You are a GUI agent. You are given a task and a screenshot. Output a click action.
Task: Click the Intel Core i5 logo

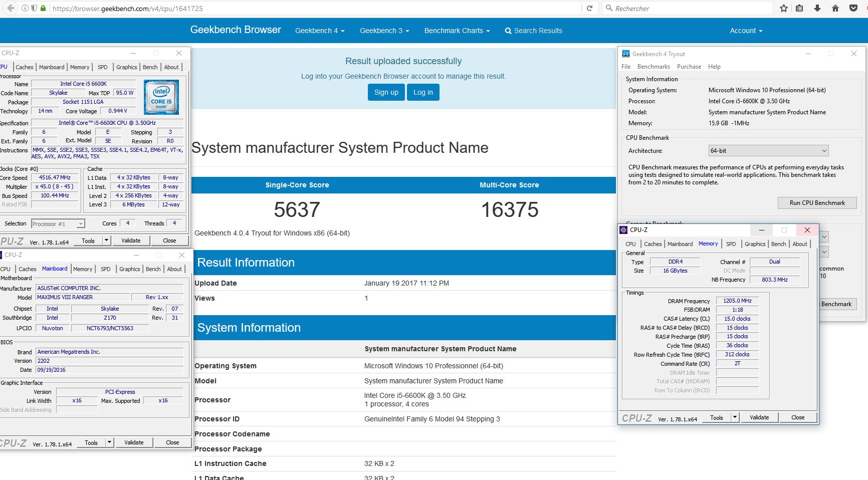[x=161, y=97]
